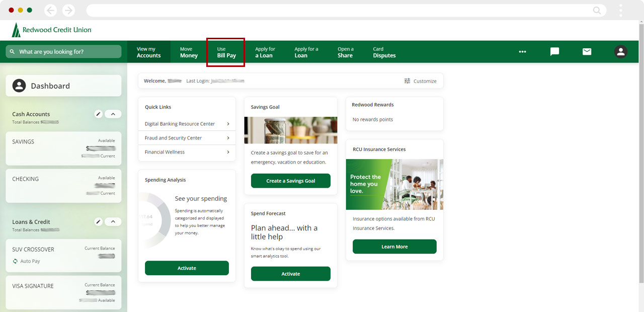Click Learn More for RCU Insurance

click(x=394, y=247)
